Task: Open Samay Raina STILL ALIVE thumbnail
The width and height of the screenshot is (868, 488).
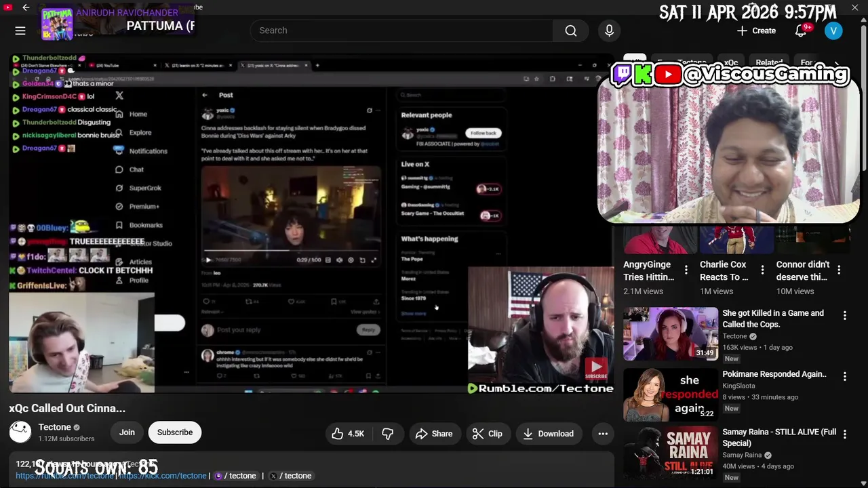Action: (x=671, y=453)
